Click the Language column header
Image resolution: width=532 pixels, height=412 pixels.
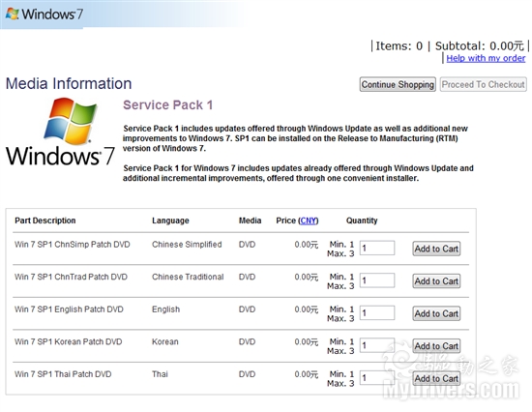tap(170, 221)
